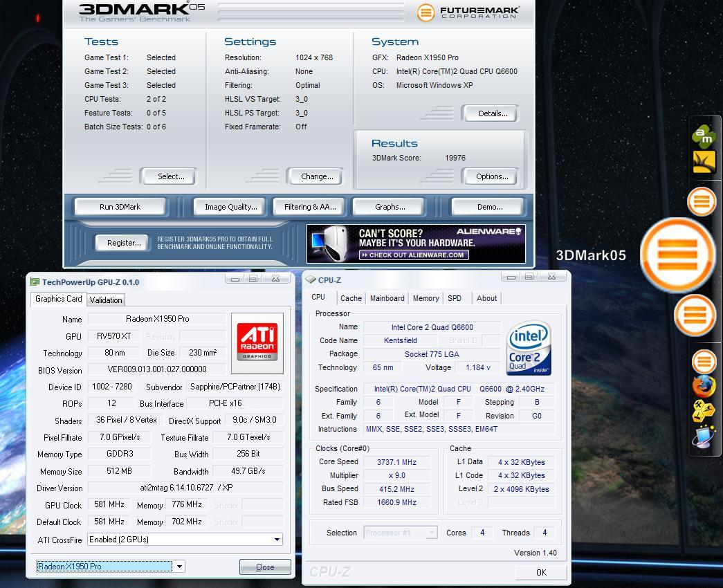Select the Graphics Card tab in GPU-Z
The width and height of the screenshot is (723, 588).
[59, 299]
